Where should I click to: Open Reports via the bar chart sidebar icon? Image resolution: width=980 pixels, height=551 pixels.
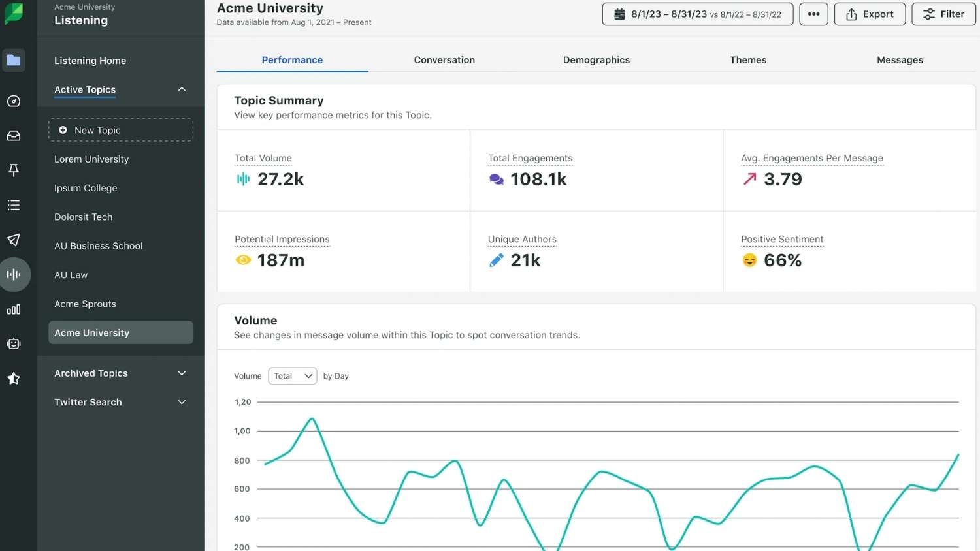13,309
